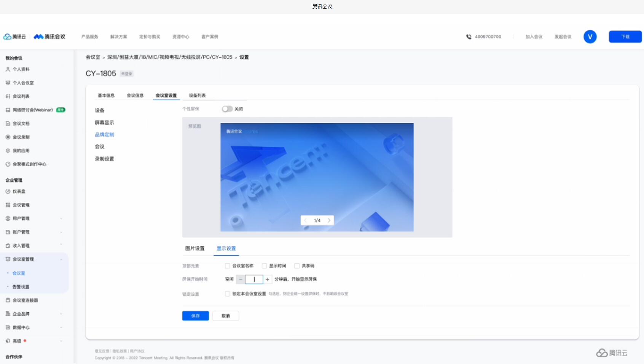
Task: Click the 个人会议室 sidebar icon
Action: 8,83
